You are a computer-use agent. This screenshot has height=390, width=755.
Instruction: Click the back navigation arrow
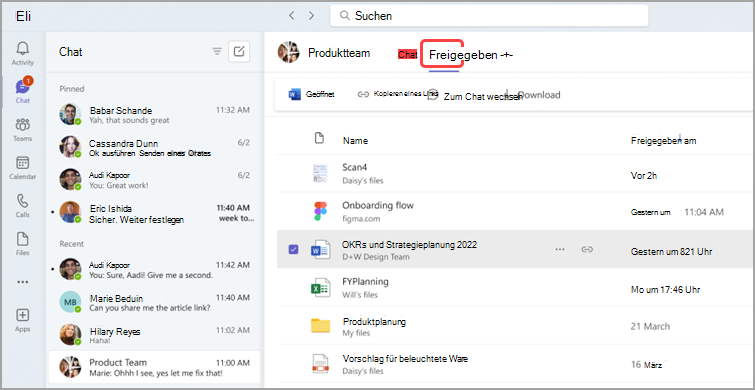point(291,16)
